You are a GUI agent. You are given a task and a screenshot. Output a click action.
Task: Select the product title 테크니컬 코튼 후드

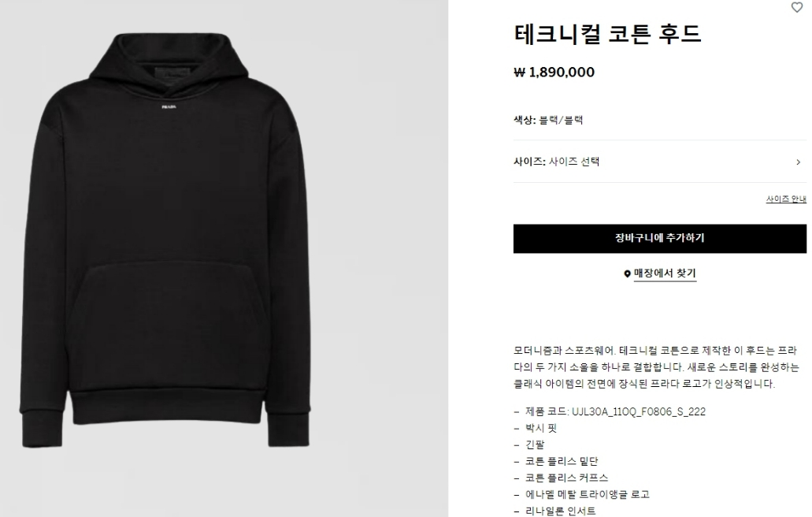607,34
